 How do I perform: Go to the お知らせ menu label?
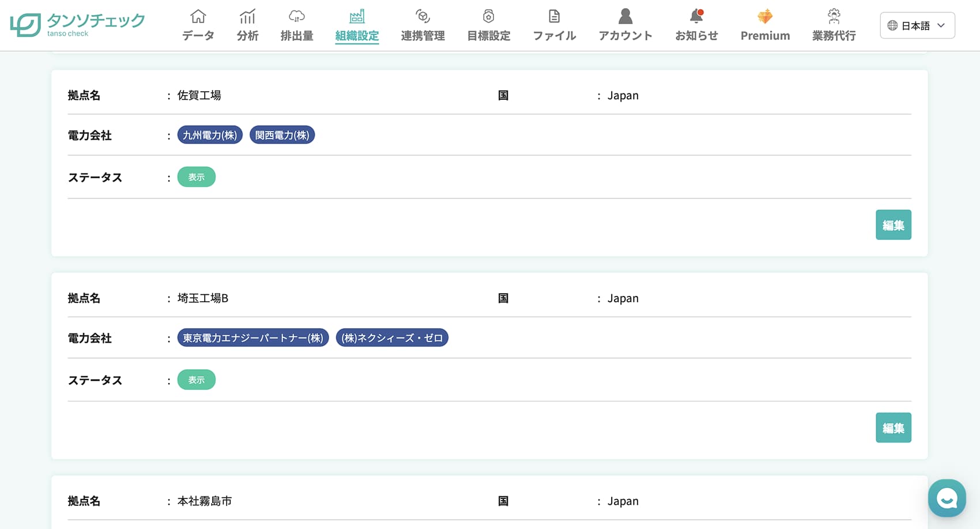[x=696, y=36]
